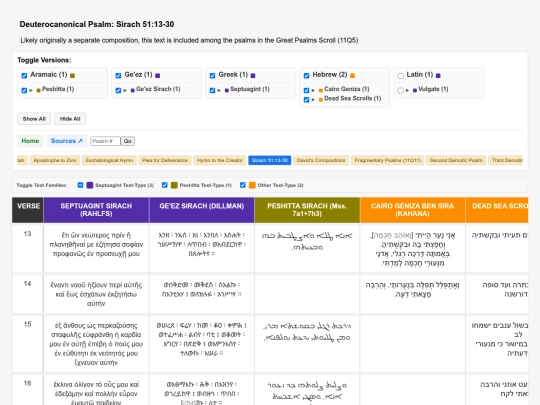
Task: Click the purple swatch beside Latin (1)
Action: [438, 75]
